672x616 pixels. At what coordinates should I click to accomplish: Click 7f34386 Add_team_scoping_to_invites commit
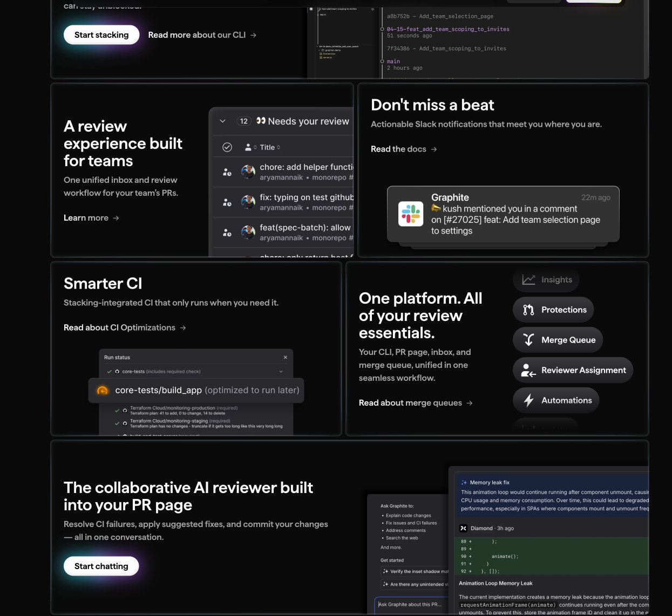(x=446, y=49)
